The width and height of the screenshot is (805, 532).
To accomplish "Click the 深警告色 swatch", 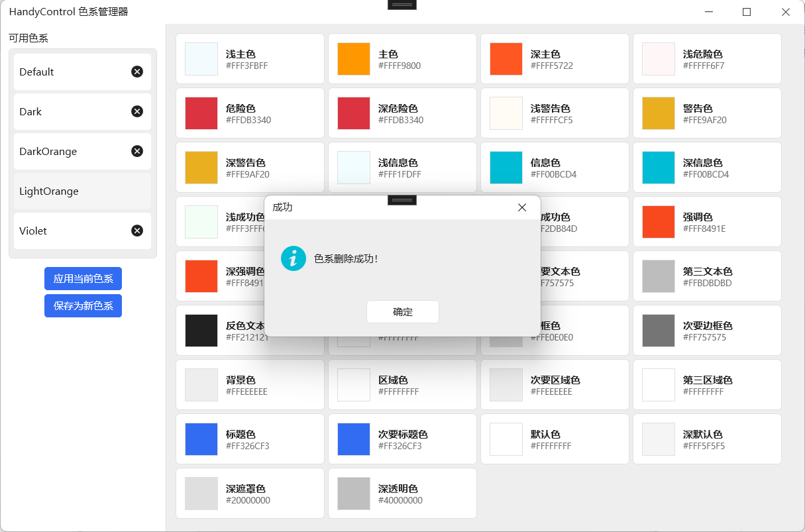I will [201, 168].
